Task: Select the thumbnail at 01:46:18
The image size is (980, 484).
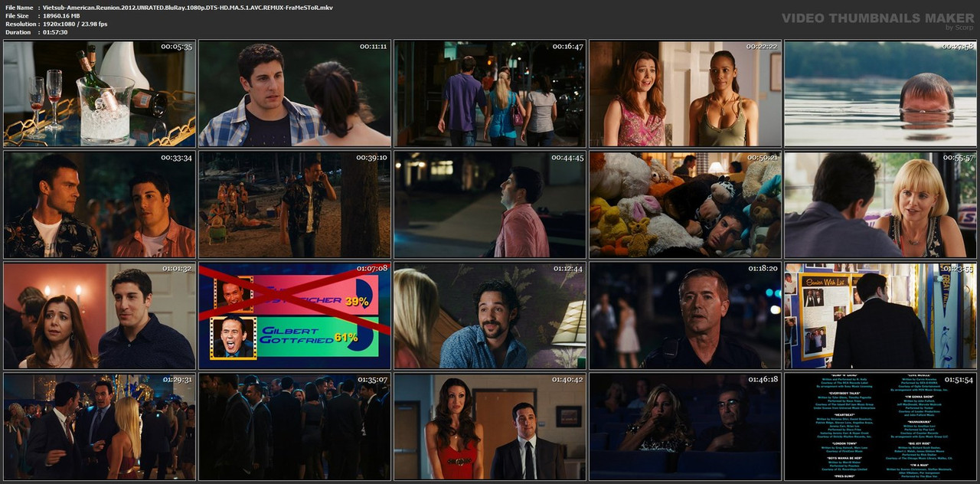Action: [685, 427]
